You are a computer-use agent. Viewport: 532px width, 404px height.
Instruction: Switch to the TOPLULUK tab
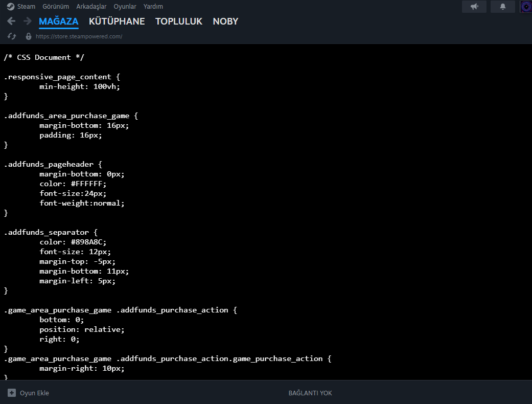(x=179, y=21)
